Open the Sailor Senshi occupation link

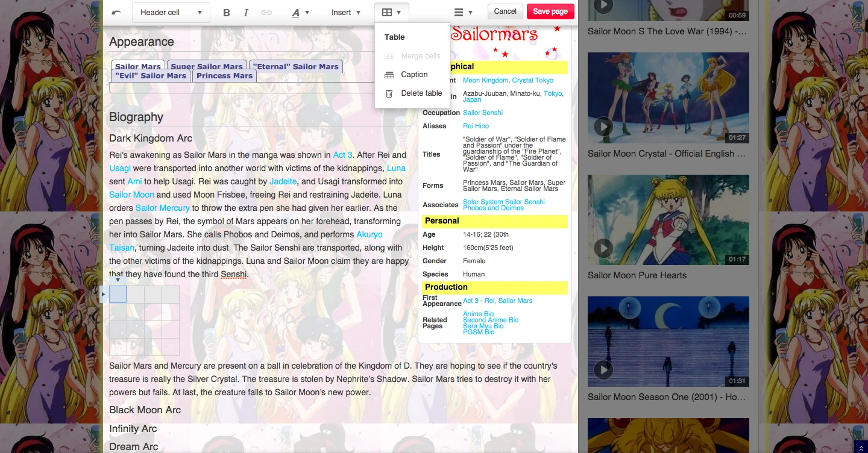[x=483, y=113]
